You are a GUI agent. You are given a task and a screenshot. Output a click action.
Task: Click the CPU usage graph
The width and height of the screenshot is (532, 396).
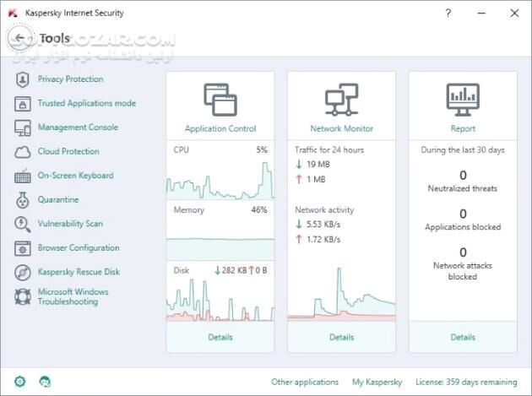coord(220,180)
